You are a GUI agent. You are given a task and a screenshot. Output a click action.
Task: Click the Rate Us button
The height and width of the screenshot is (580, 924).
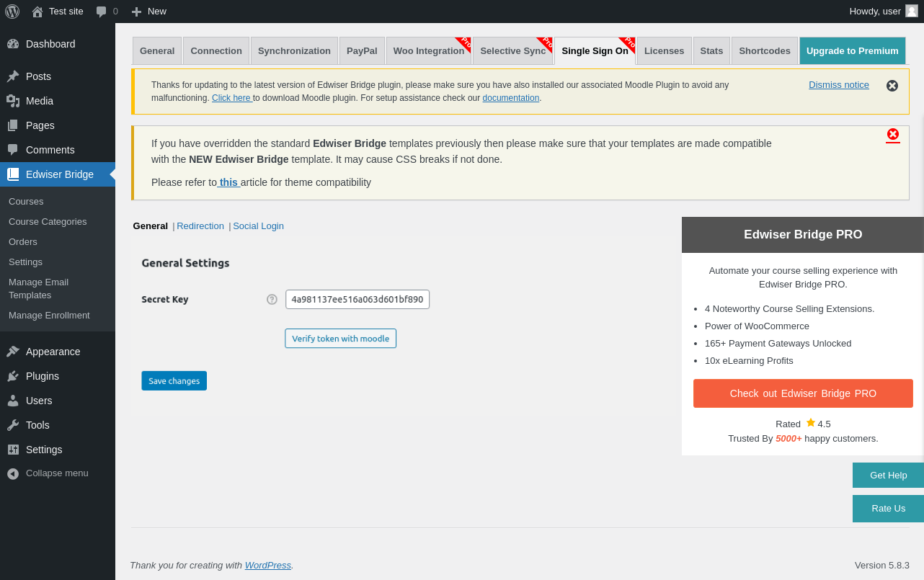tap(888, 509)
